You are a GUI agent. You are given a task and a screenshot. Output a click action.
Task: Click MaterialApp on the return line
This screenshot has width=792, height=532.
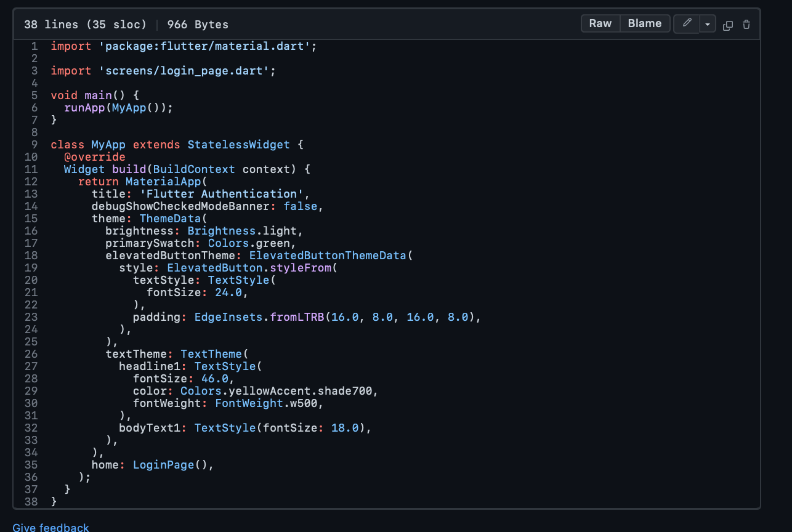click(x=163, y=182)
